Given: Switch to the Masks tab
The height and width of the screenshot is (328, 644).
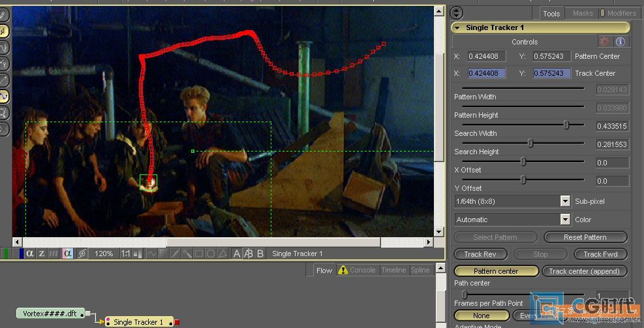Looking at the screenshot, I should [x=583, y=13].
